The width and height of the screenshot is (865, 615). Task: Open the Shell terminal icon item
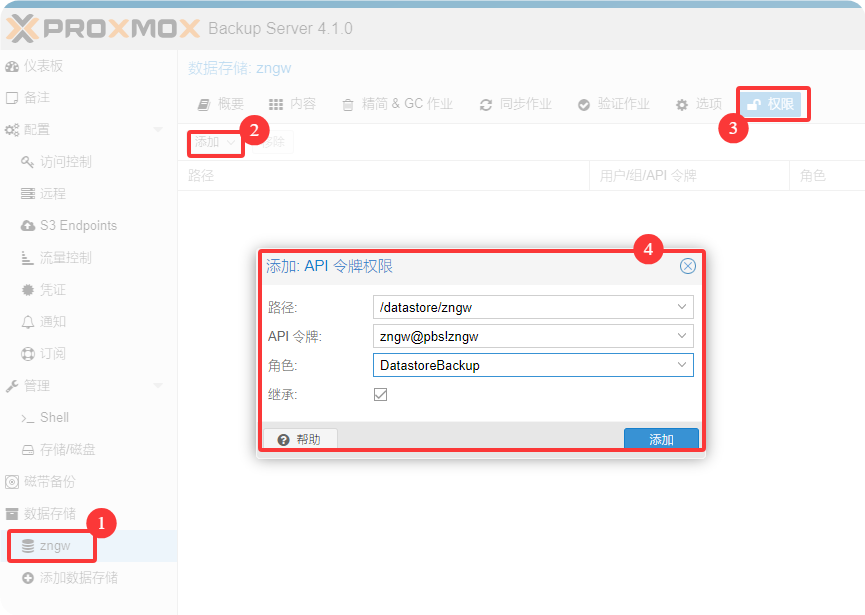[28, 418]
